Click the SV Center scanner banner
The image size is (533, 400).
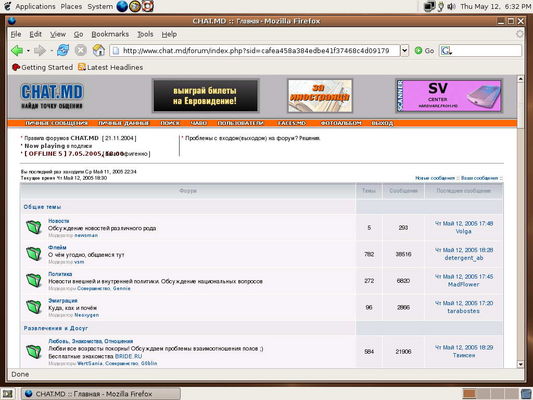click(449, 96)
